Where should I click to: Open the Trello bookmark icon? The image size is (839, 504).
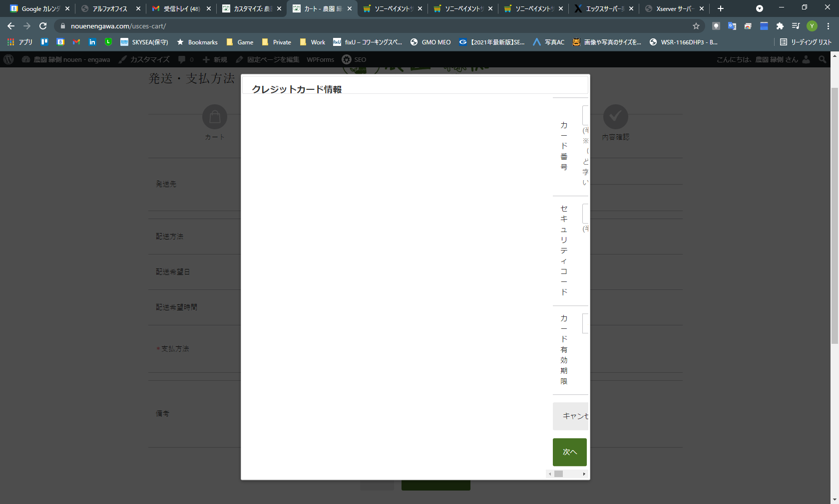tap(44, 42)
